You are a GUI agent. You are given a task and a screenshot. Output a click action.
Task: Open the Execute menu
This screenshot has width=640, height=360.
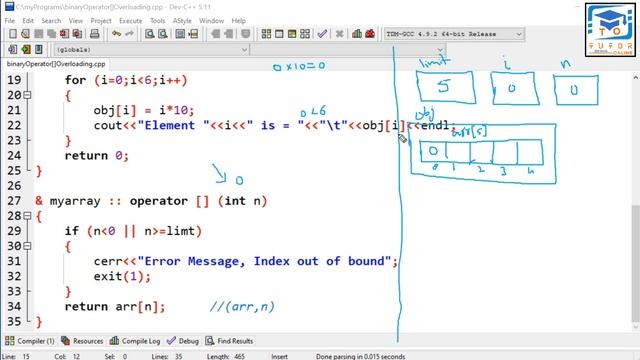[x=131, y=20]
